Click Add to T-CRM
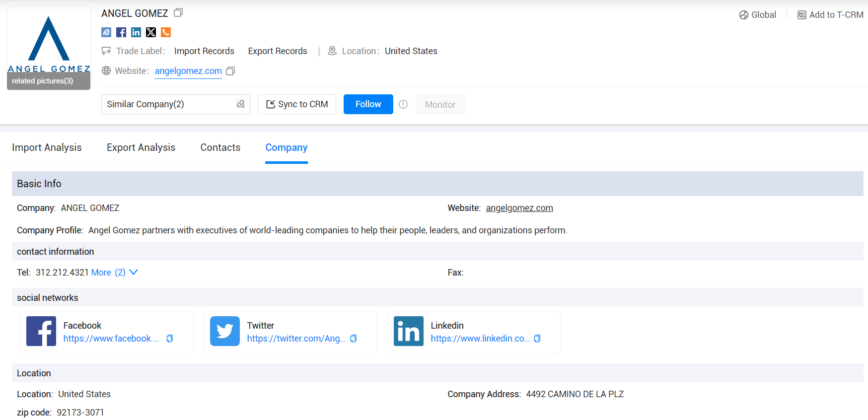The height and width of the screenshot is (420, 868). (x=830, y=15)
